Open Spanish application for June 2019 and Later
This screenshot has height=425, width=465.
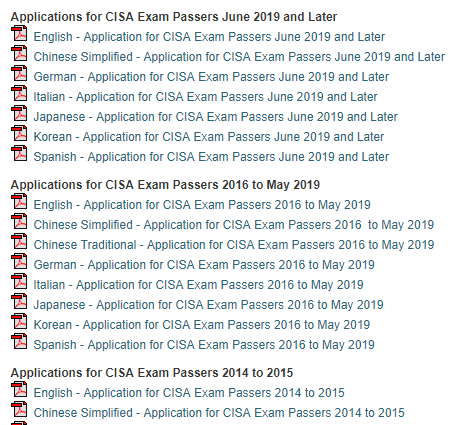coord(211,157)
